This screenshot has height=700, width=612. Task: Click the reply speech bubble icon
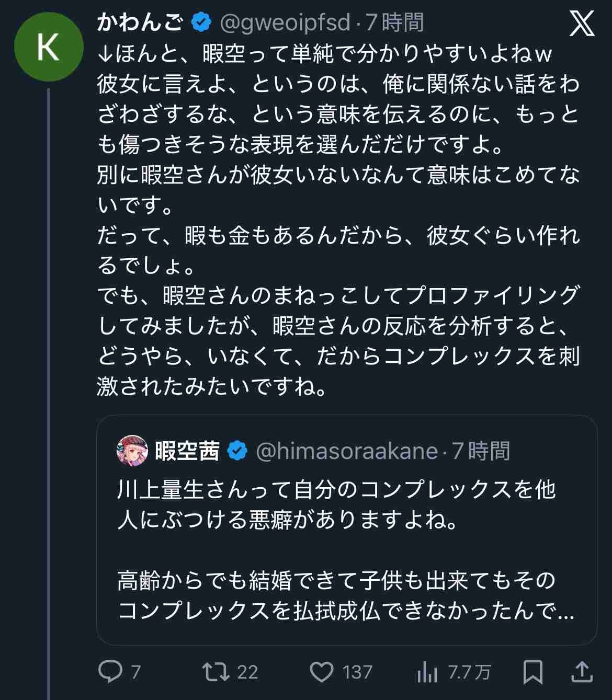coord(110,672)
